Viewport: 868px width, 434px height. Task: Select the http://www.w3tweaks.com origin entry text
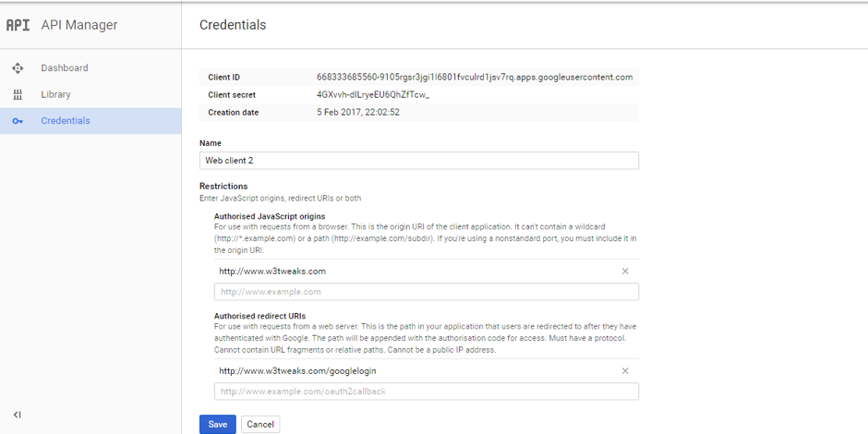(x=272, y=271)
